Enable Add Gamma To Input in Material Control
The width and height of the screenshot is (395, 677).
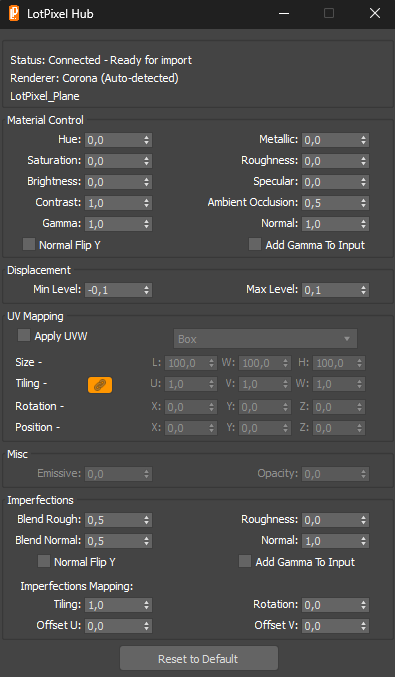click(x=255, y=244)
